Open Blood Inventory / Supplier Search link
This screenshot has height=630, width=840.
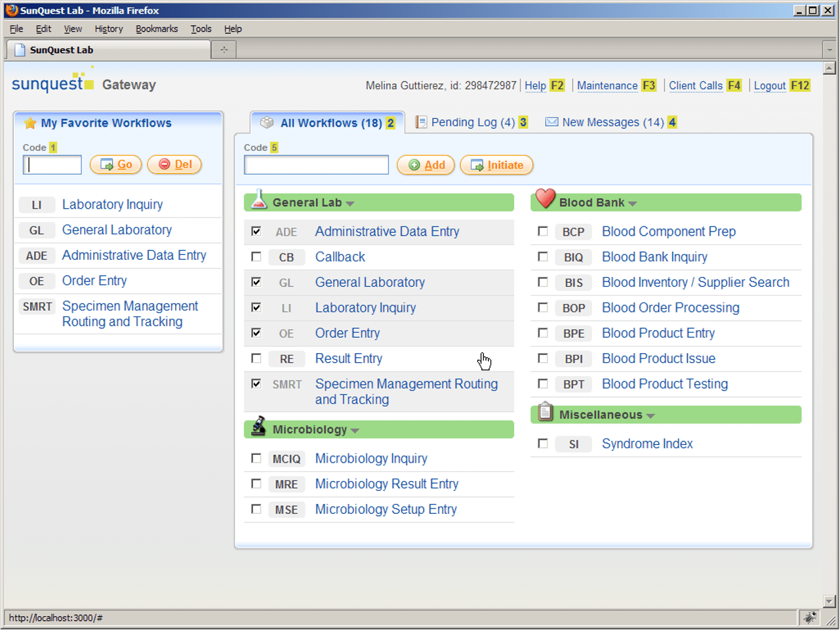[696, 282]
